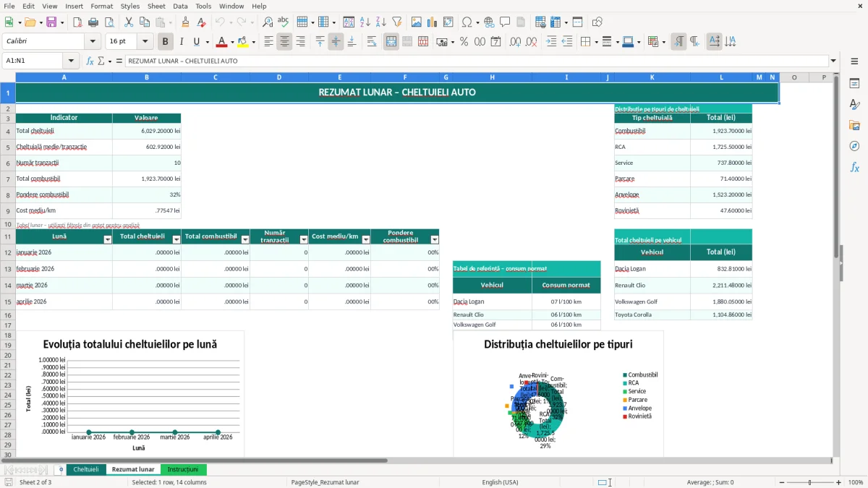Sort ascending A to Z
Image resolution: width=868 pixels, height=488 pixels.
coord(365,22)
